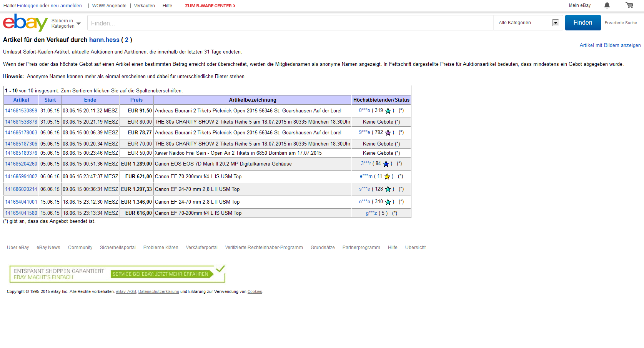This screenshot has width=644, height=348.
Task: Open item number 141694041001
Action: (21, 202)
